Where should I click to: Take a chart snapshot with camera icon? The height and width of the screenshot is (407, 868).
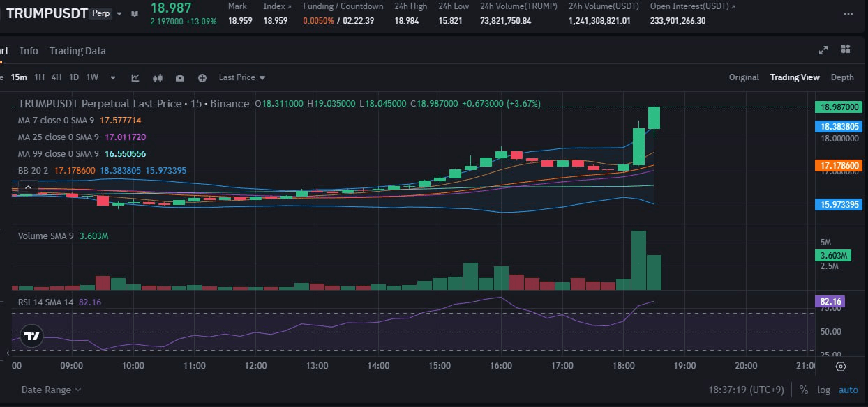[x=180, y=77]
